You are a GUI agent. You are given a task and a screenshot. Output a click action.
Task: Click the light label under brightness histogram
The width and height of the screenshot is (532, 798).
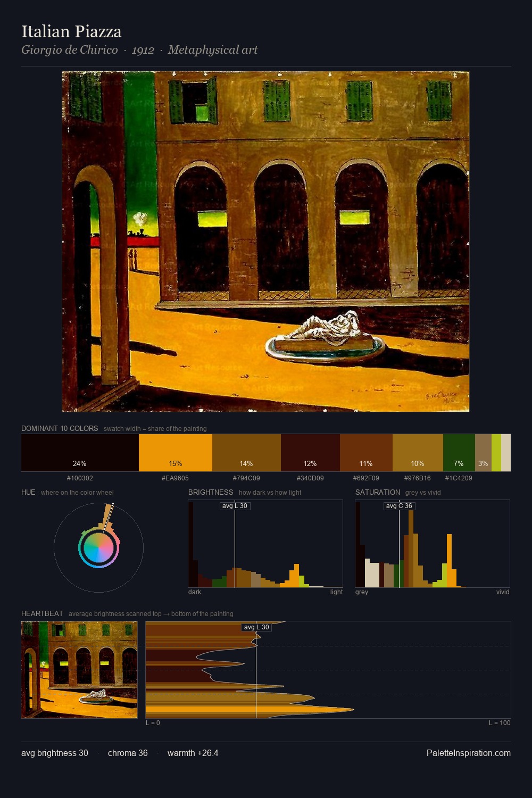pyautogui.click(x=336, y=592)
